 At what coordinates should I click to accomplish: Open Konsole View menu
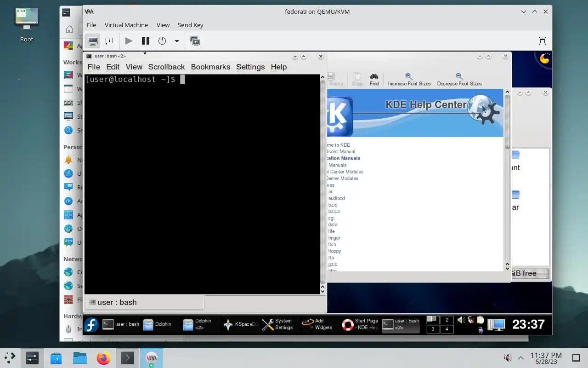point(134,67)
